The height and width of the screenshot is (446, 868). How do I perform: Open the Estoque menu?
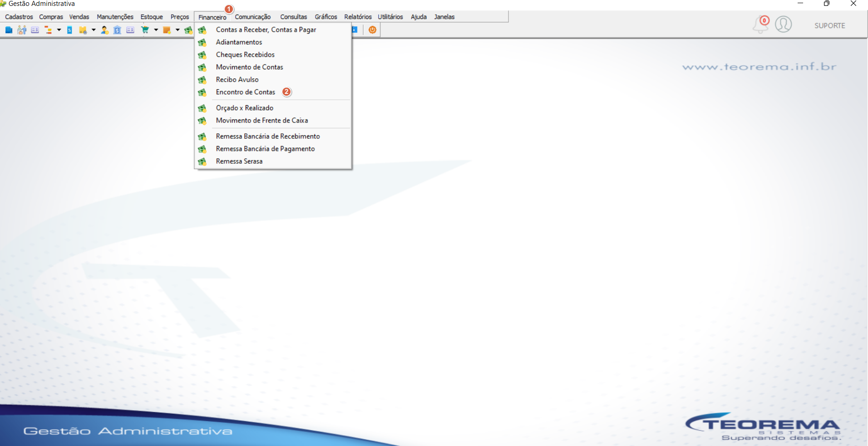tap(152, 17)
